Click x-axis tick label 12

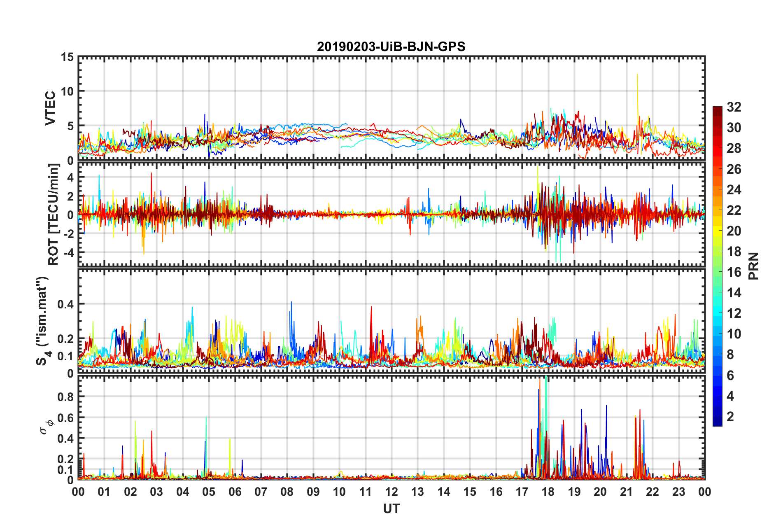pos(391,492)
